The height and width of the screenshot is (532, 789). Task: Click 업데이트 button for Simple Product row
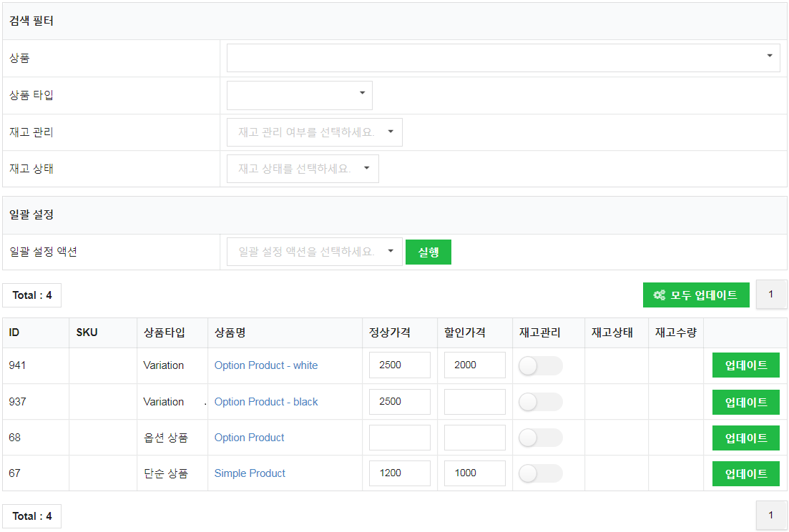tap(745, 473)
